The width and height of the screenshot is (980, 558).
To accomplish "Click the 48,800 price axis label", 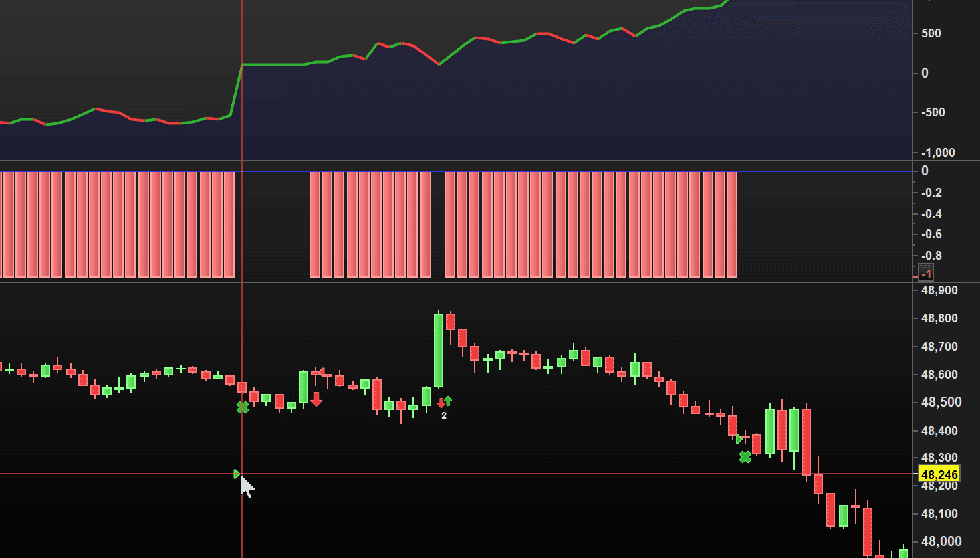I will tap(939, 319).
